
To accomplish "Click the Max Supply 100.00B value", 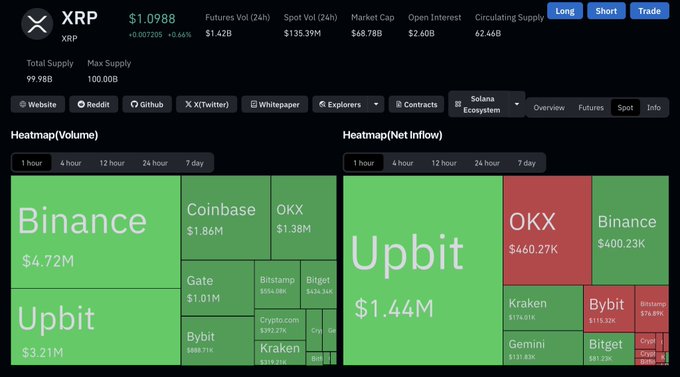I will click(x=102, y=79).
